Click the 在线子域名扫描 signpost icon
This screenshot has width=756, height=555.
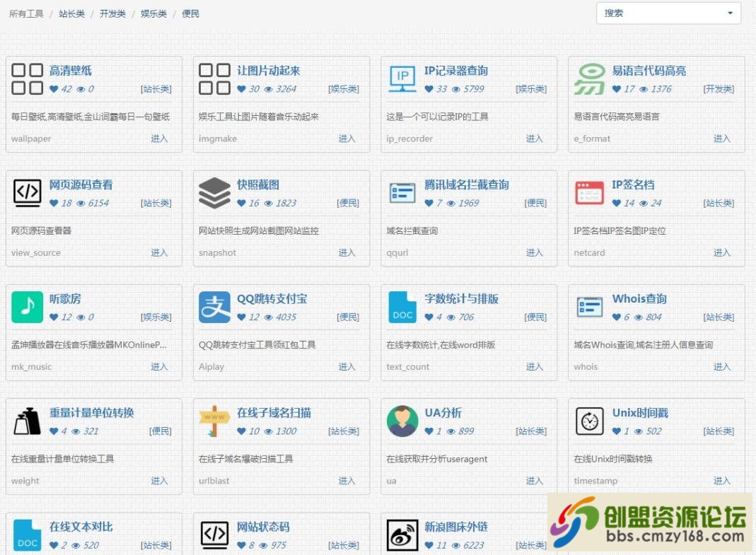(x=214, y=421)
